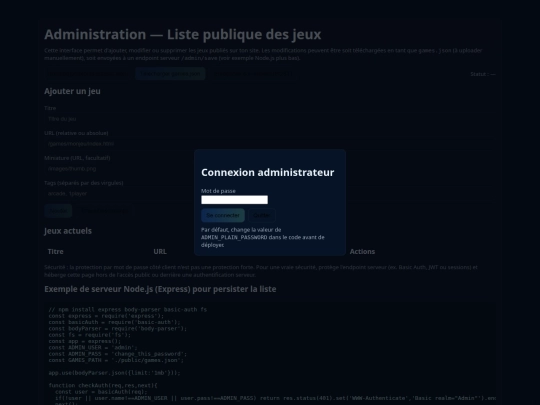Screen dimensions: 540x405
Task: Click the Statut indicator text
Action: pyautogui.click(x=483, y=74)
